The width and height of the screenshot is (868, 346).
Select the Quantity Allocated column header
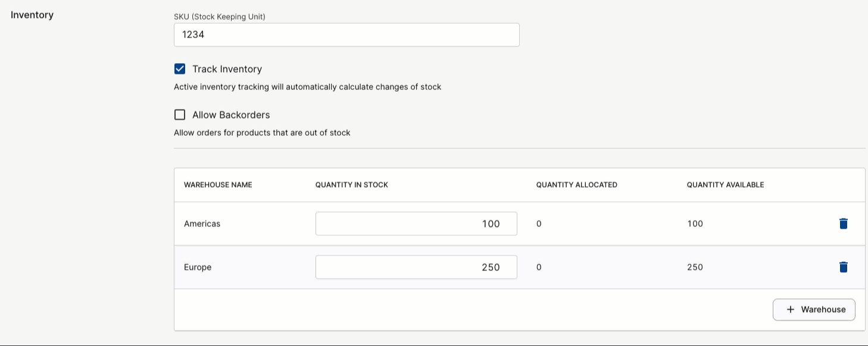coord(576,185)
